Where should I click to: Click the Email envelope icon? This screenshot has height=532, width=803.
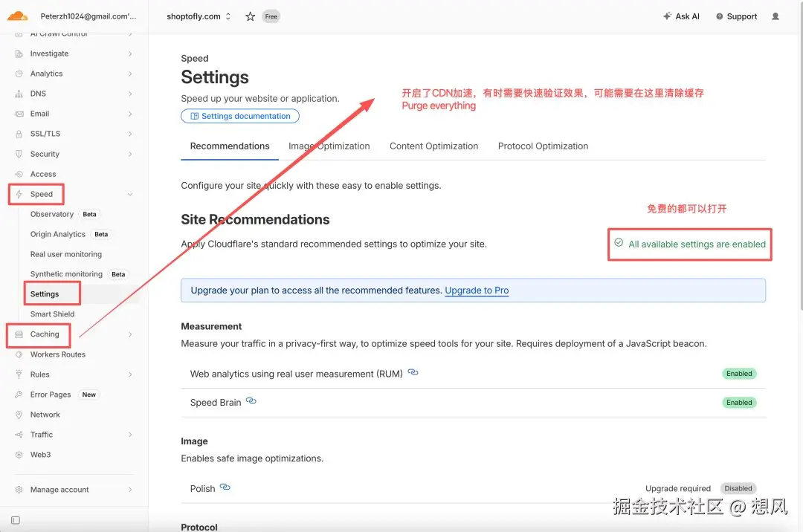(x=19, y=114)
